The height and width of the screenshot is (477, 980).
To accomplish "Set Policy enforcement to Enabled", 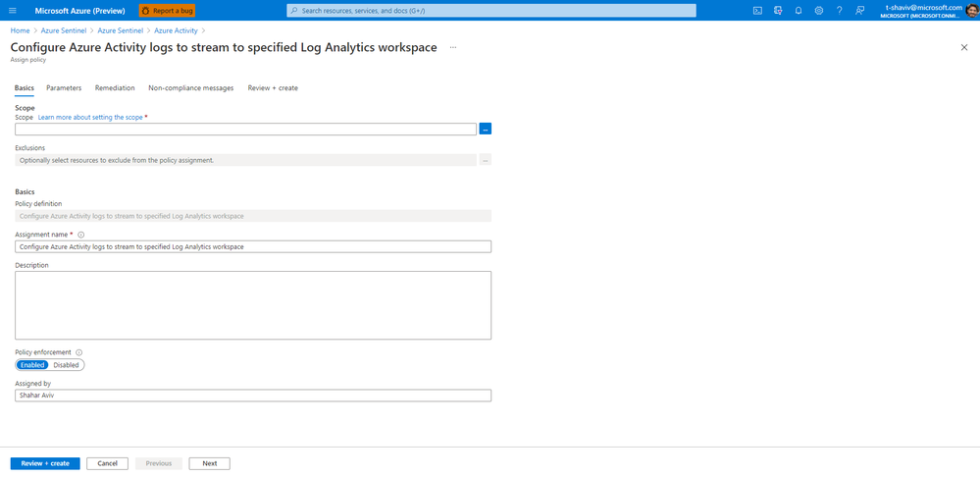I will point(31,365).
